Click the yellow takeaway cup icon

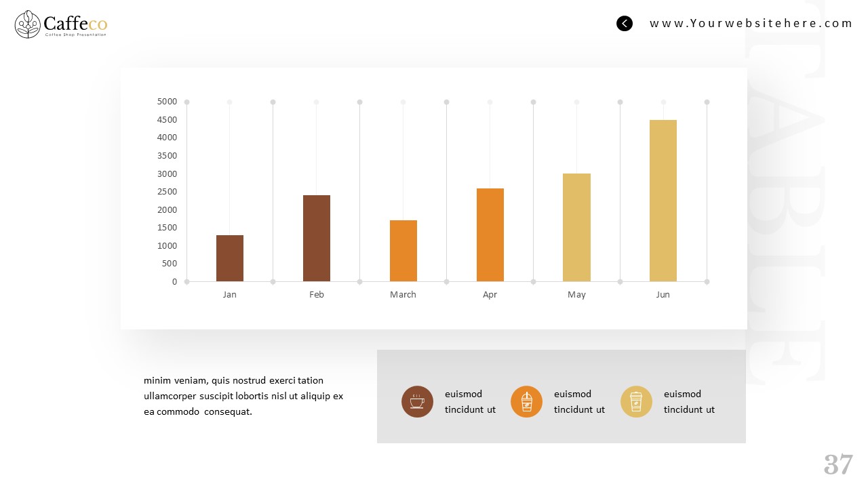(636, 401)
